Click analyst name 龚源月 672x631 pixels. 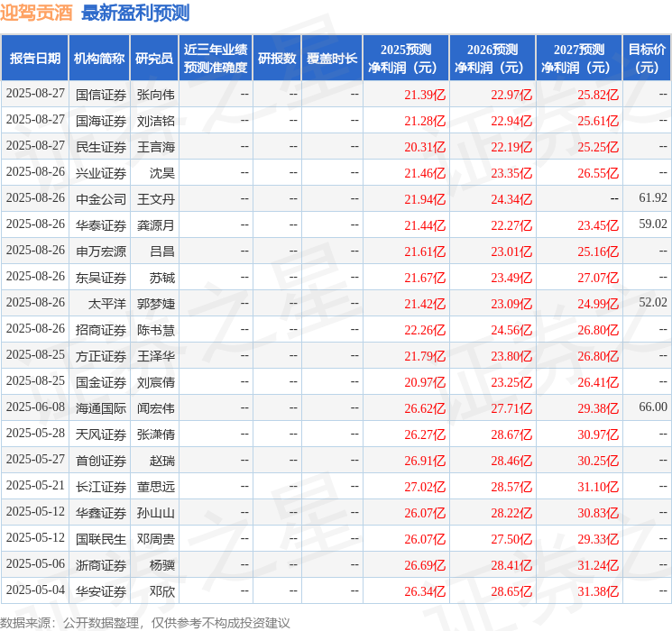pos(155,225)
